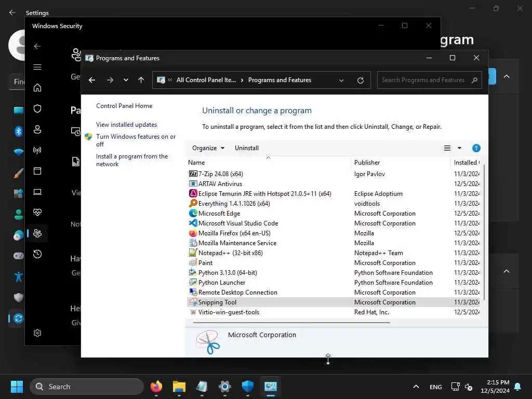Click the forward navigation arrow in Programs and Features
This screenshot has height=399, width=532.
tap(110, 80)
